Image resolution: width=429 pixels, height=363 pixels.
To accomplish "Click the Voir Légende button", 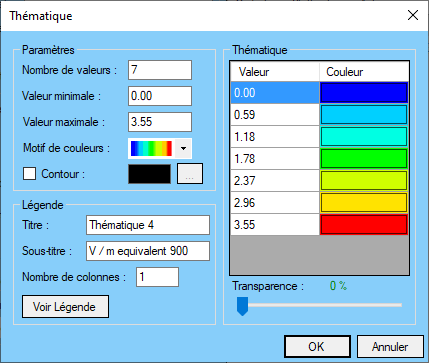I will click(x=65, y=307).
